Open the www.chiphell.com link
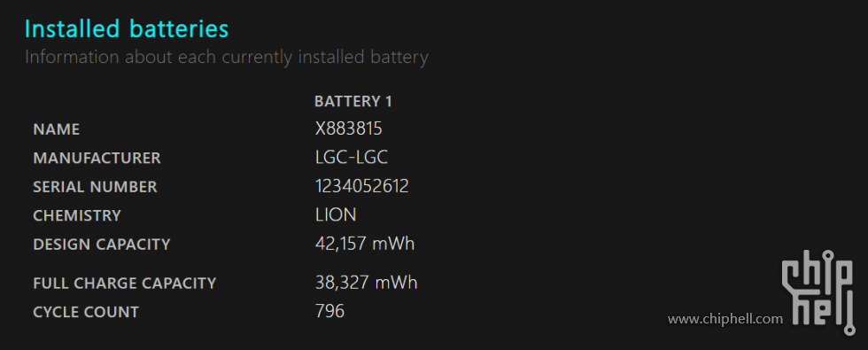The height and width of the screenshot is (350, 868). [x=725, y=319]
